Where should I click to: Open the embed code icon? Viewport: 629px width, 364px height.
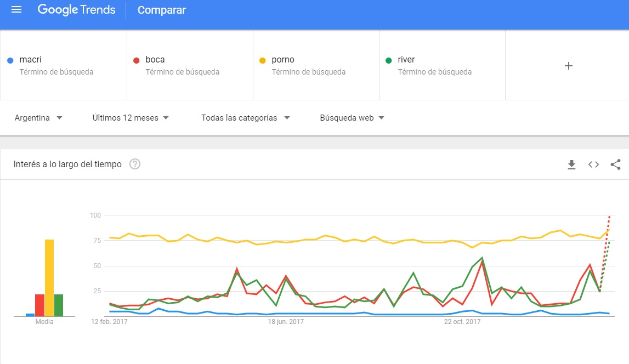pos(594,164)
